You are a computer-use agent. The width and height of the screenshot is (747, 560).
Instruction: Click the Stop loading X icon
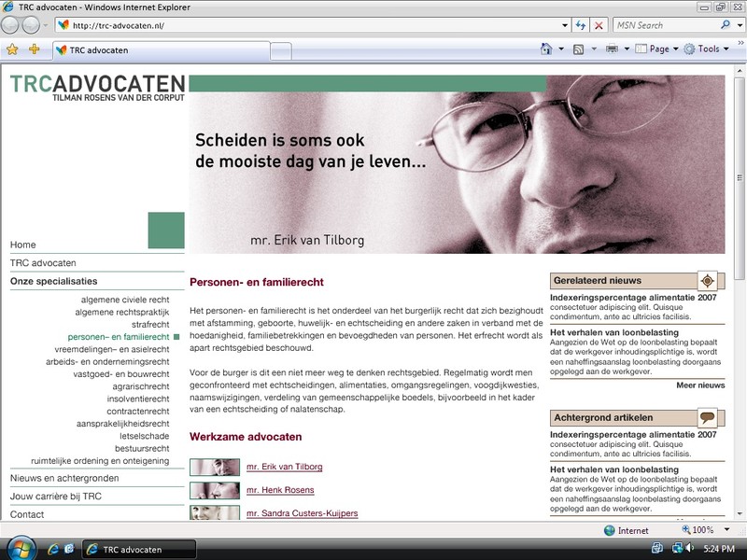tap(599, 25)
